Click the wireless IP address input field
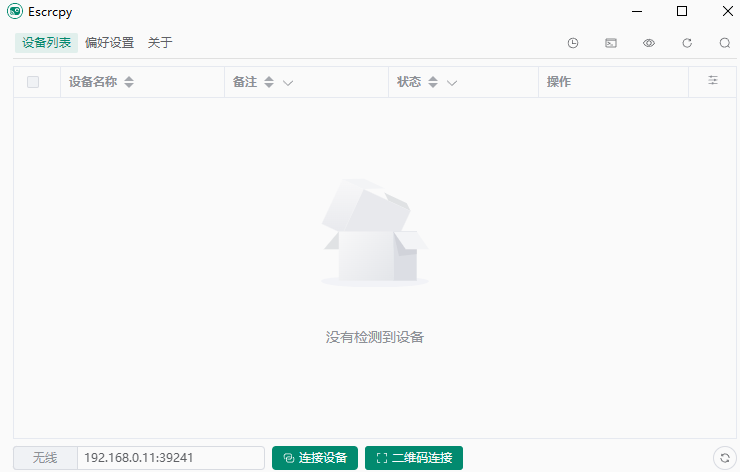Screen dimensions: 740x472 click(x=170, y=458)
